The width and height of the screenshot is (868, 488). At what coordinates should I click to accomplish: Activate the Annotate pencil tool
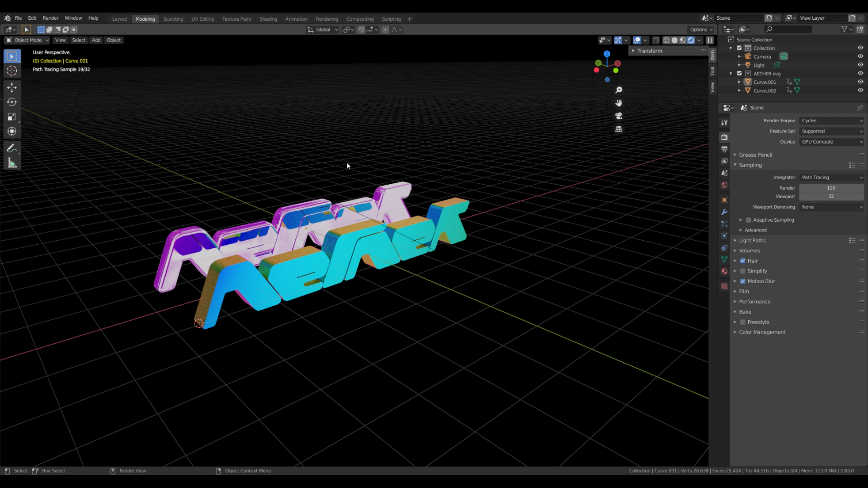click(x=11, y=148)
